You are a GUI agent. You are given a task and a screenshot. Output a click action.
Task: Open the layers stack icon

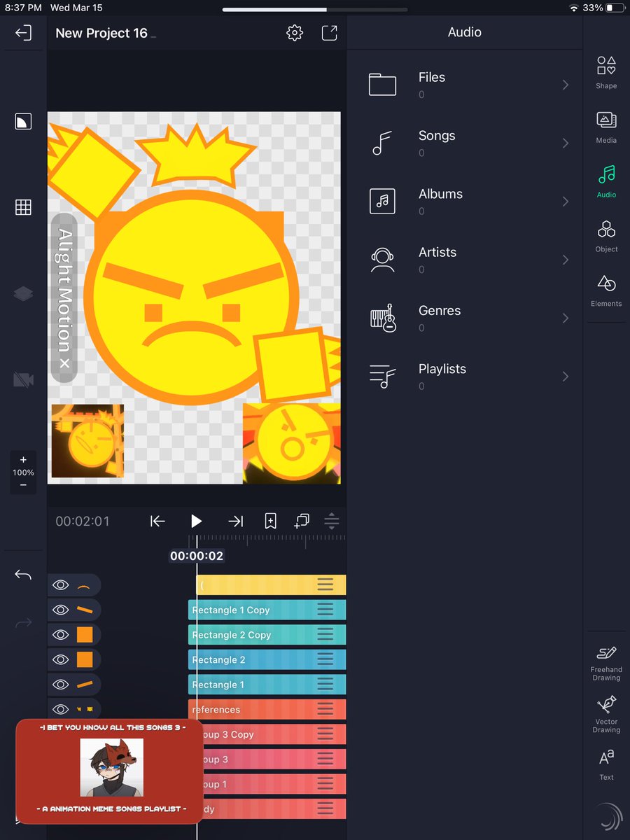(23, 294)
